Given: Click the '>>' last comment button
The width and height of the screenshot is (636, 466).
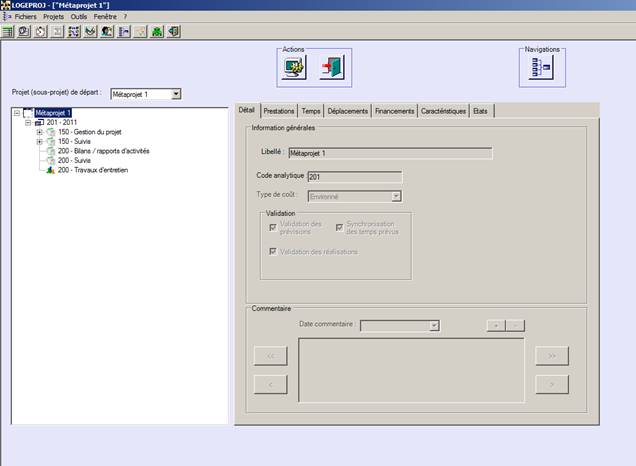Looking at the screenshot, I should tap(551, 355).
